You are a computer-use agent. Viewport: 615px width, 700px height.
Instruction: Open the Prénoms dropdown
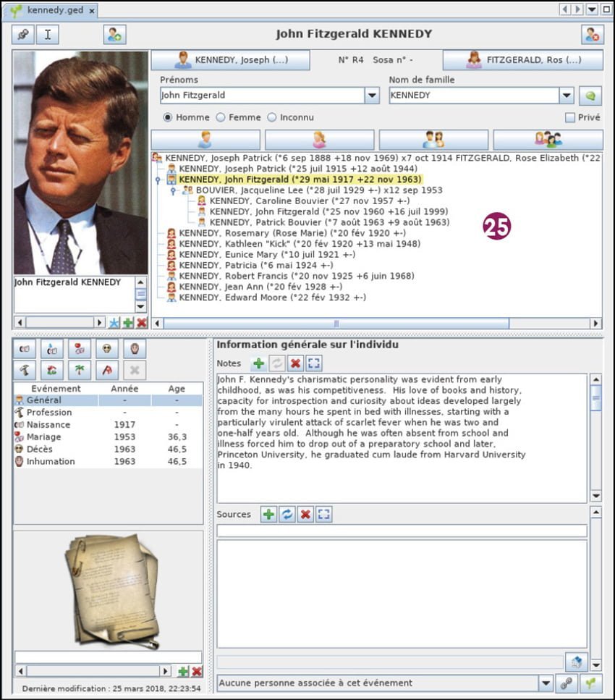[x=372, y=96]
